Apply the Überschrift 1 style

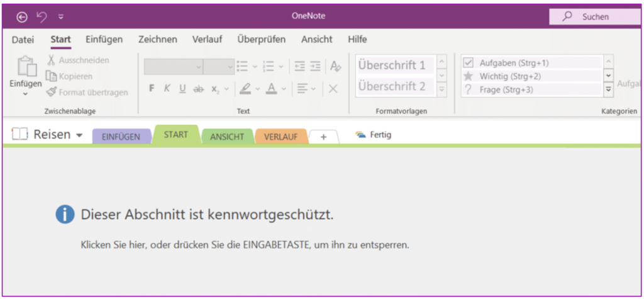(396, 65)
